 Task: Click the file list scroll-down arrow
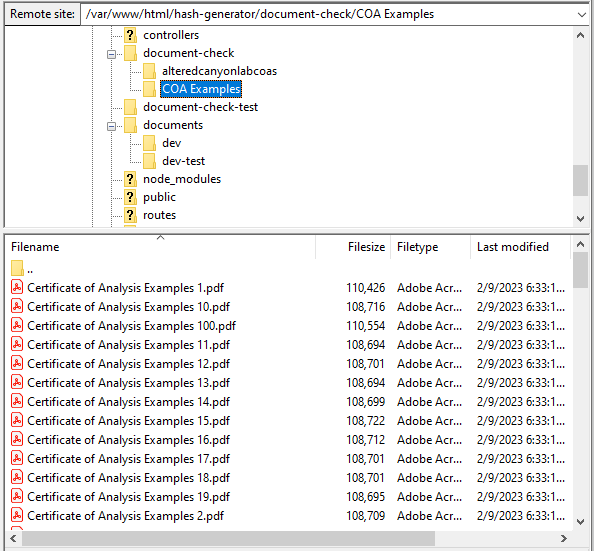(580, 522)
